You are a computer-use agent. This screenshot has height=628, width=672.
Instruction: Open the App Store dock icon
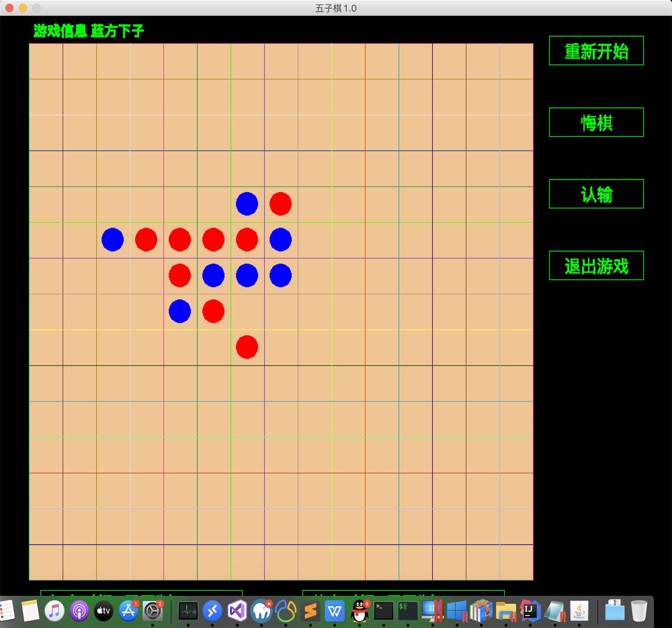[x=128, y=611]
